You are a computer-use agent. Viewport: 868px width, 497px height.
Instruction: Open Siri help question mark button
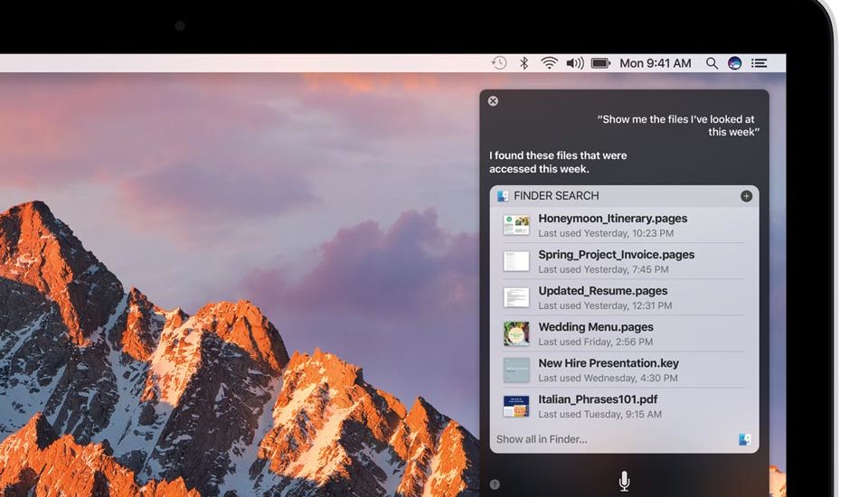click(x=495, y=485)
